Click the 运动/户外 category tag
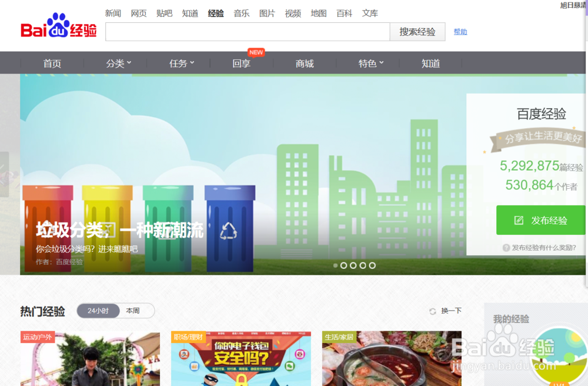 click(38, 337)
